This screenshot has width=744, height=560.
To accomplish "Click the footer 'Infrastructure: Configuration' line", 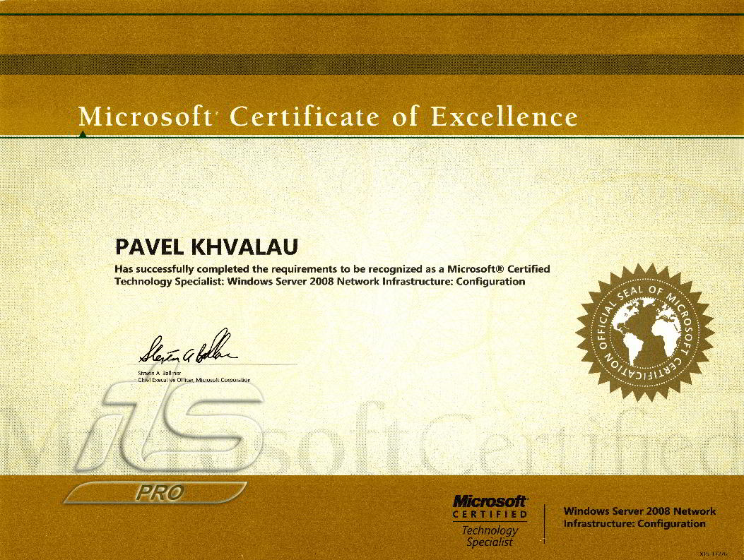I will [634, 524].
